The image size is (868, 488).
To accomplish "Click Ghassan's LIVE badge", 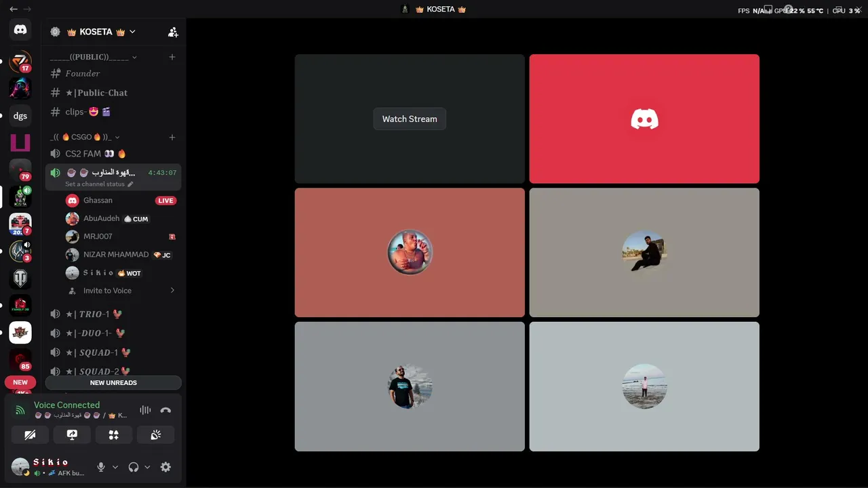I will 165,201.
